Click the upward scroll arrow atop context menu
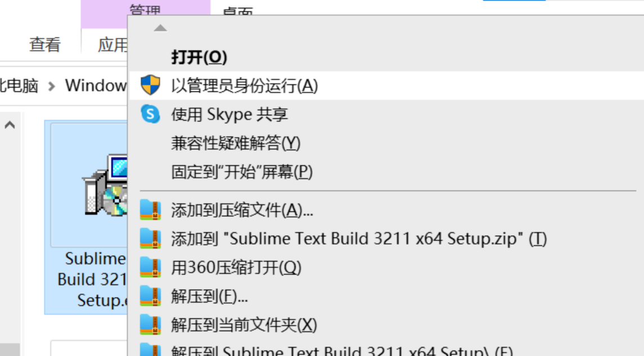Viewport: 644px width, 356px height. (x=160, y=28)
